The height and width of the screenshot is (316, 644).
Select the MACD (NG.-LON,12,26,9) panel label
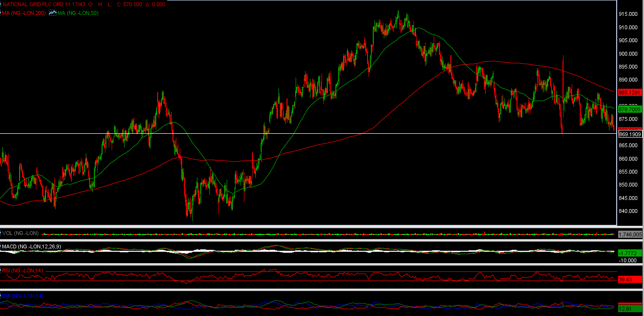[x=31, y=246]
